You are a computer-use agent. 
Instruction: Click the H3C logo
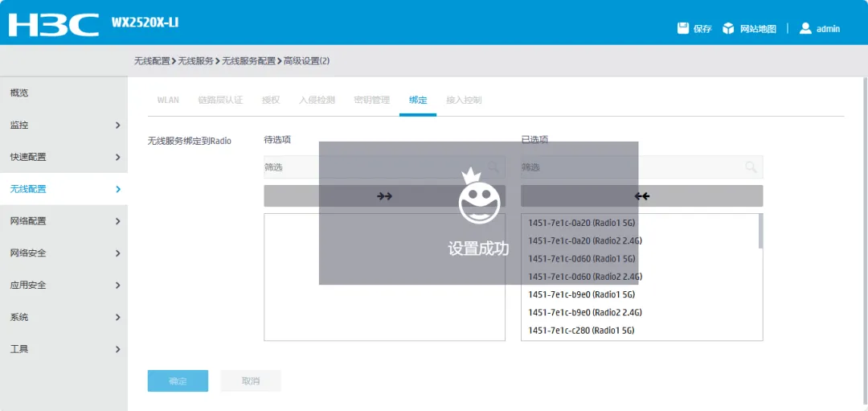point(54,26)
